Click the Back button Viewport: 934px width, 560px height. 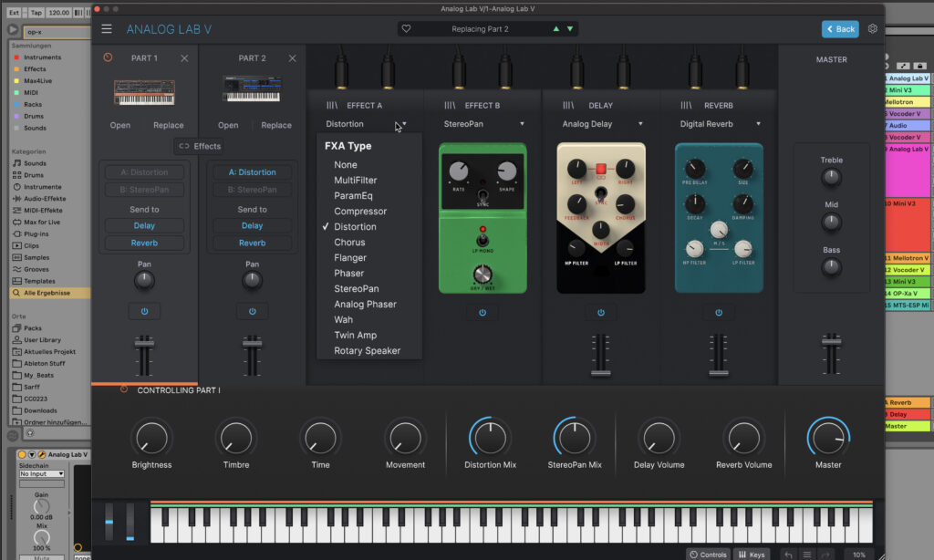840,28
